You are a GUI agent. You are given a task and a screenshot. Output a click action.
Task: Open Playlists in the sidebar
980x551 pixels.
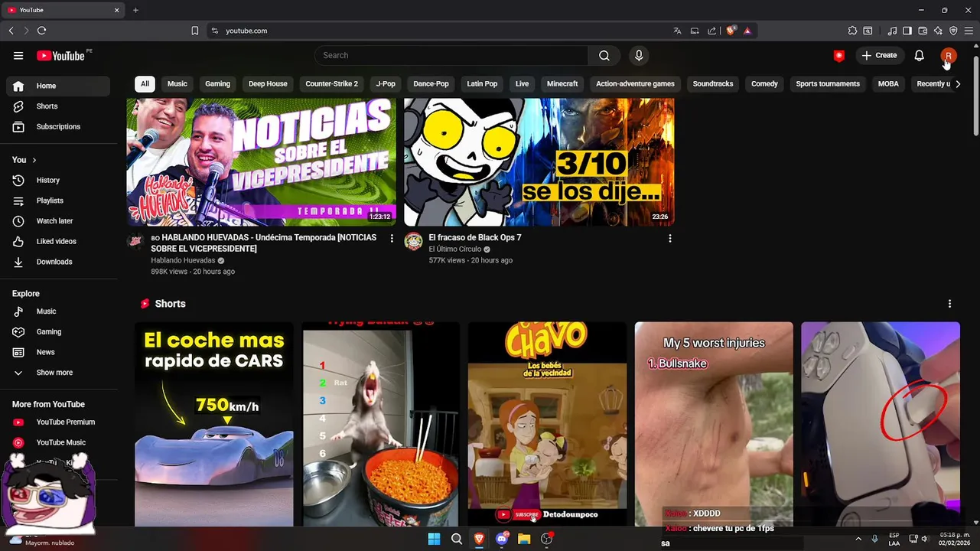pyautogui.click(x=58, y=201)
